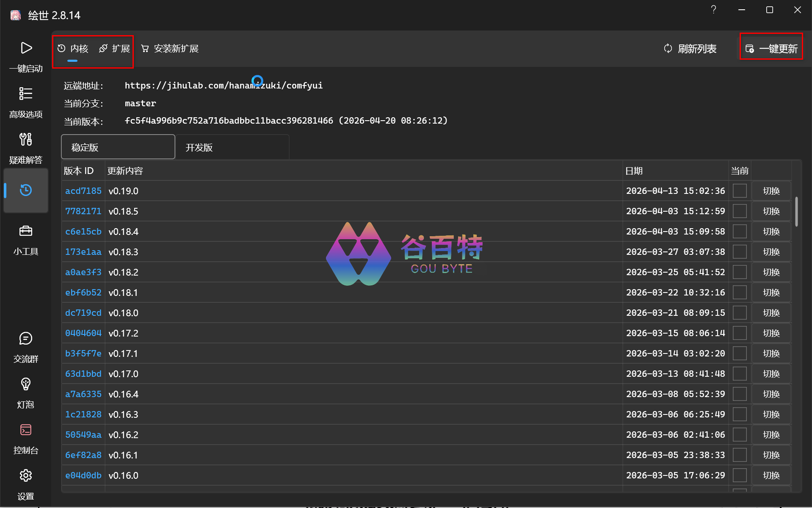Viewport: 812px width, 508px height.
Task: Open the small tools toolbox icon
Action: click(x=26, y=231)
